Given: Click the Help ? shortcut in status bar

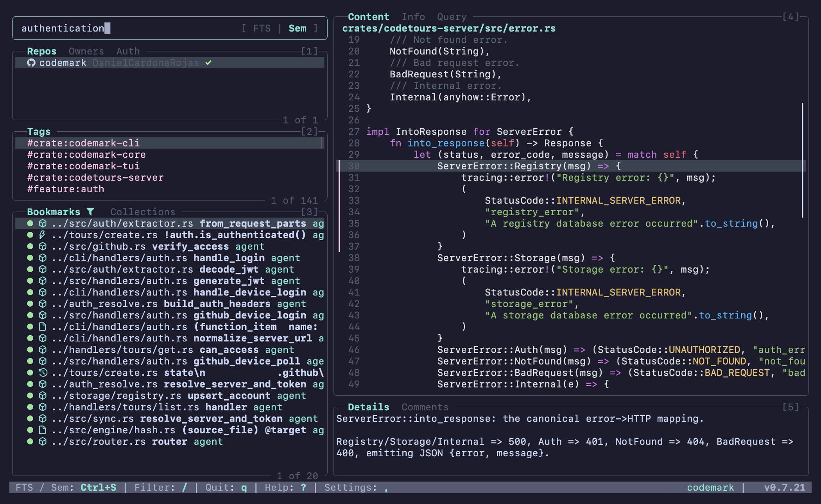Looking at the screenshot, I should coord(285,488).
